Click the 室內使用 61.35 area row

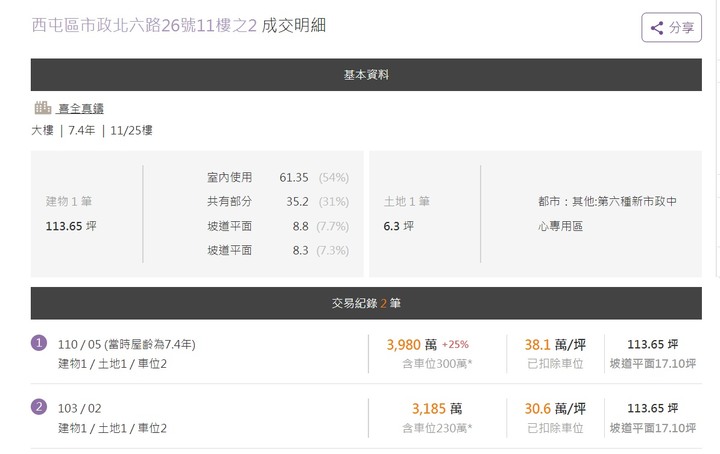point(278,178)
